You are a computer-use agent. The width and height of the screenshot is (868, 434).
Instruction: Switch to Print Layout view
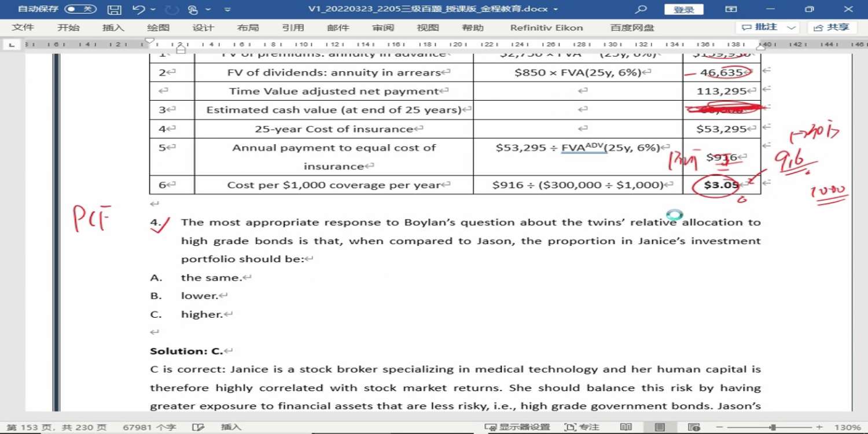660,427
